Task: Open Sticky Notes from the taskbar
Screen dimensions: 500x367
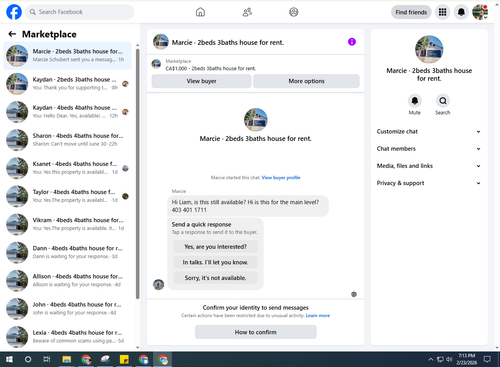Action: pyautogui.click(x=124, y=359)
